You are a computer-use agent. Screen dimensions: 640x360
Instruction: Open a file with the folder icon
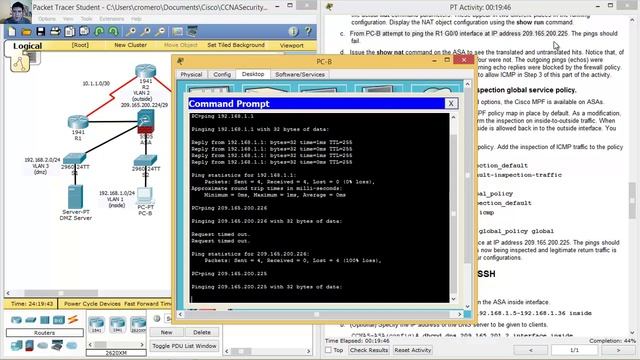[x=26, y=31]
